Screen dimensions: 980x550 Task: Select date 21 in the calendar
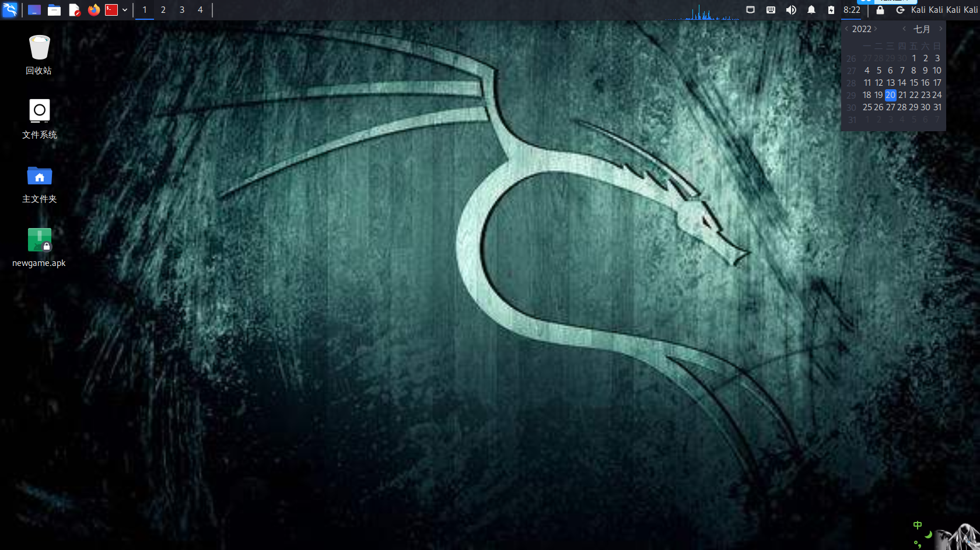click(x=902, y=95)
